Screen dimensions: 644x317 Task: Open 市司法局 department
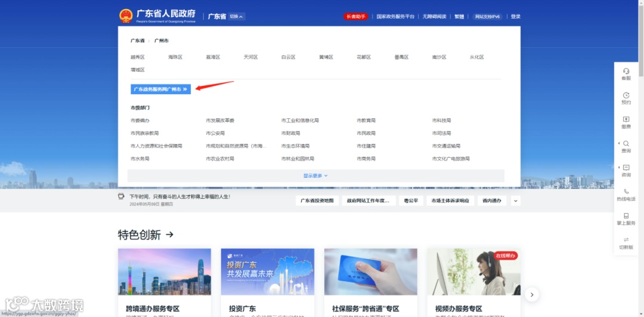pyautogui.click(x=441, y=133)
